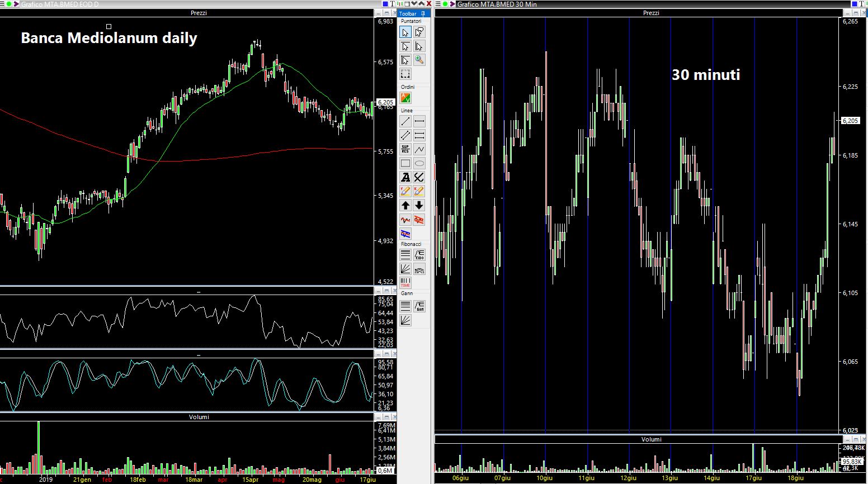
Task: Click the Fibonacci TIME zones tool
Action: click(x=405, y=283)
